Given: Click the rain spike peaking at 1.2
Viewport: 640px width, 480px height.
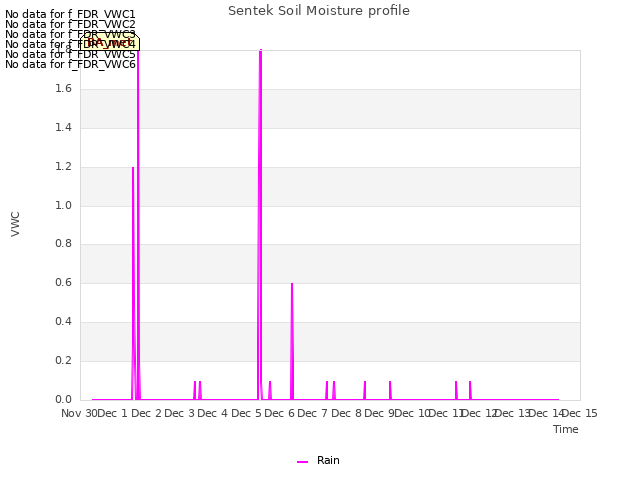Looking at the screenshot, I should (x=133, y=282).
